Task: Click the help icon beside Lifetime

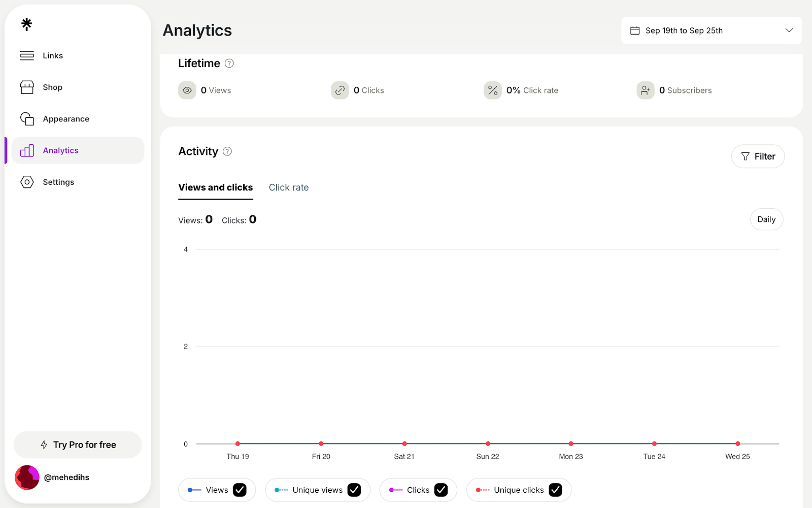Action: (x=229, y=63)
